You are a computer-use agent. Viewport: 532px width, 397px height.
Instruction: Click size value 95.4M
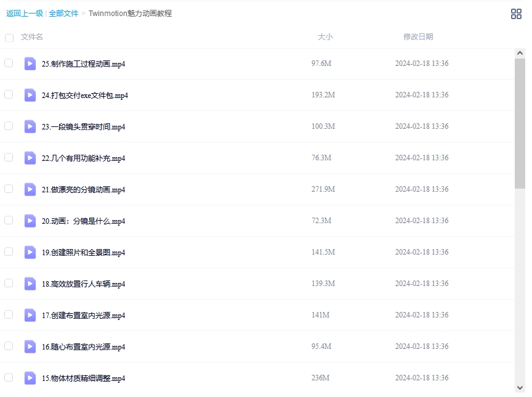(321, 346)
